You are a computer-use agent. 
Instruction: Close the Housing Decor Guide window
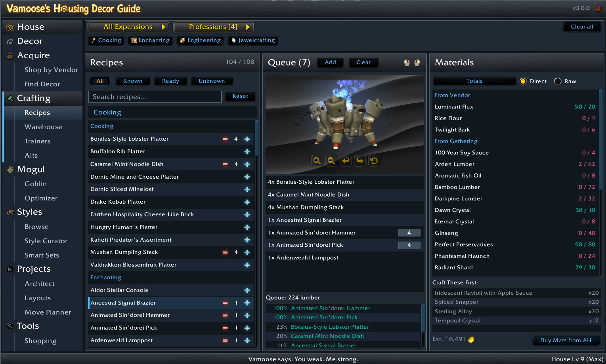coord(598,9)
